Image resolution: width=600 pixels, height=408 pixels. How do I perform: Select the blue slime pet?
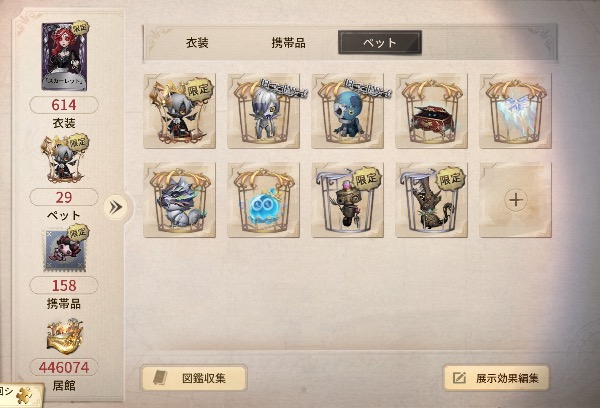click(264, 200)
